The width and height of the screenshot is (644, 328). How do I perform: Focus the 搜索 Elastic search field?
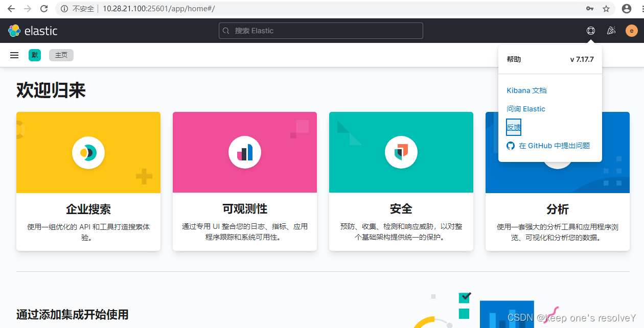(321, 31)
